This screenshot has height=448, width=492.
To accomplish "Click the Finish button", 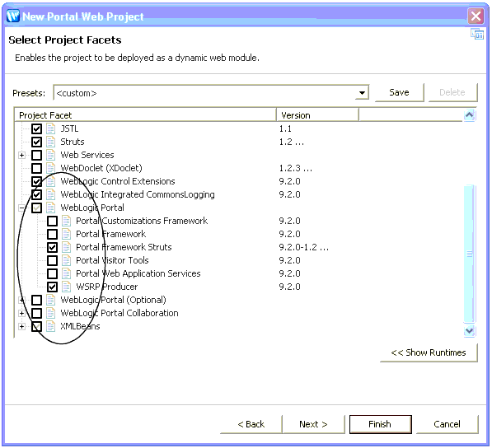I will coord(380,424).
